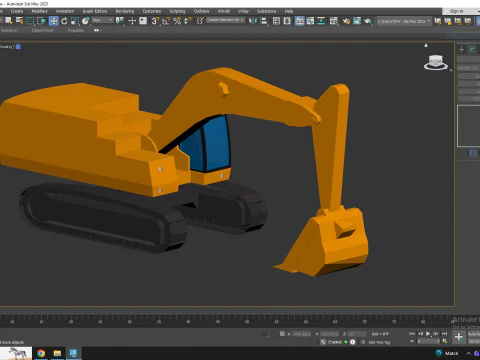The height and width of the screenshot is (360, 480).
Task: Open the Reference Coordinate System dropdown
Action: (103, 21)
